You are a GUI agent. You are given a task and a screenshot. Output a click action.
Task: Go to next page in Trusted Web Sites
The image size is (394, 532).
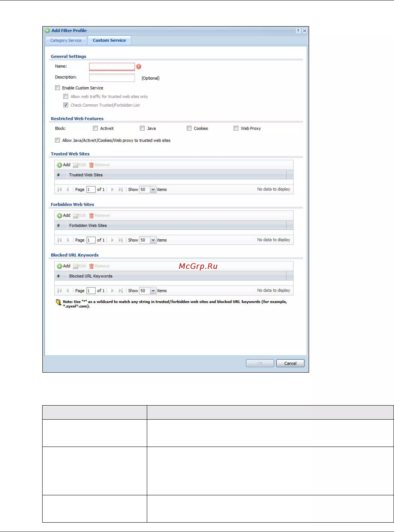112,189
